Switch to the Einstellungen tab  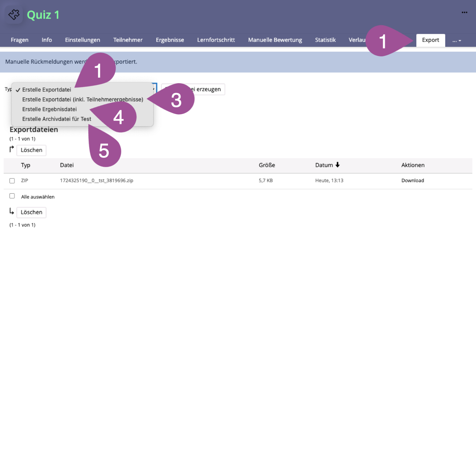(x=82, y=40)
